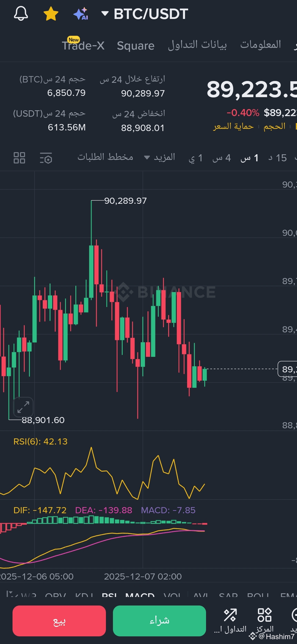Toggle the RSI indicator
Screen dimensions: 297x644
click(109, 595)
